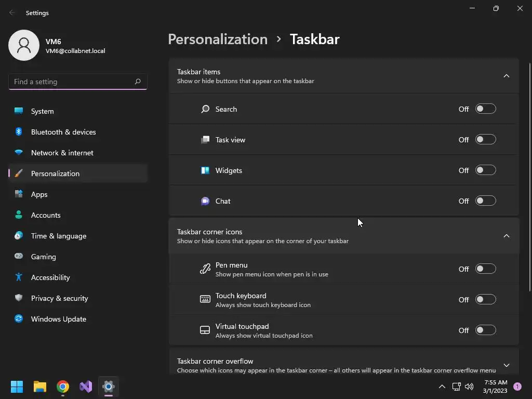Viewport: 532px width, 399px height.
Task: Click the Chat row icon
Action: 205,201
